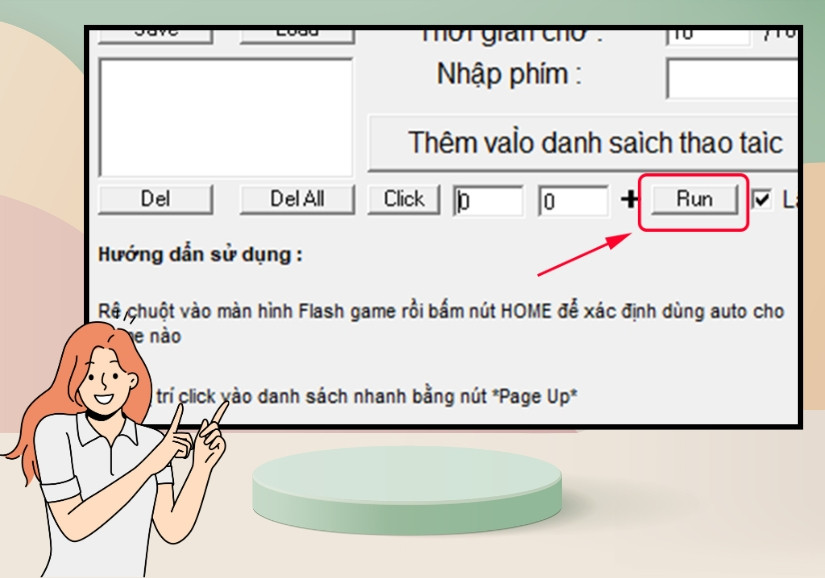The height and width of the screenshot is (578, 825).
Task: Focus the first coordinate input field
Action: (488, 201)
